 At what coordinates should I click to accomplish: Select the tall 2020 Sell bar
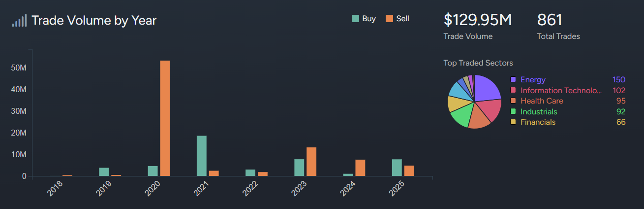[x=165, y=118]
